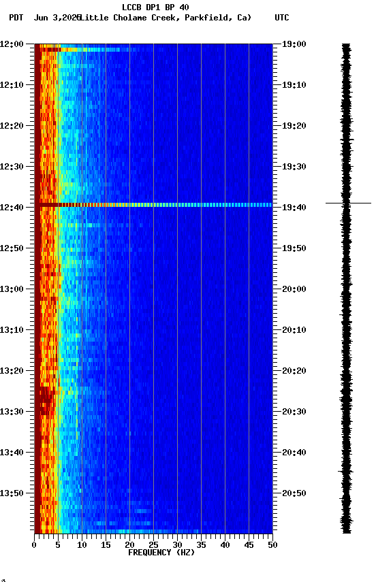Click the 13:20 PDT time label
Viewport: 376px width, 588px height.
click(12, 371)
